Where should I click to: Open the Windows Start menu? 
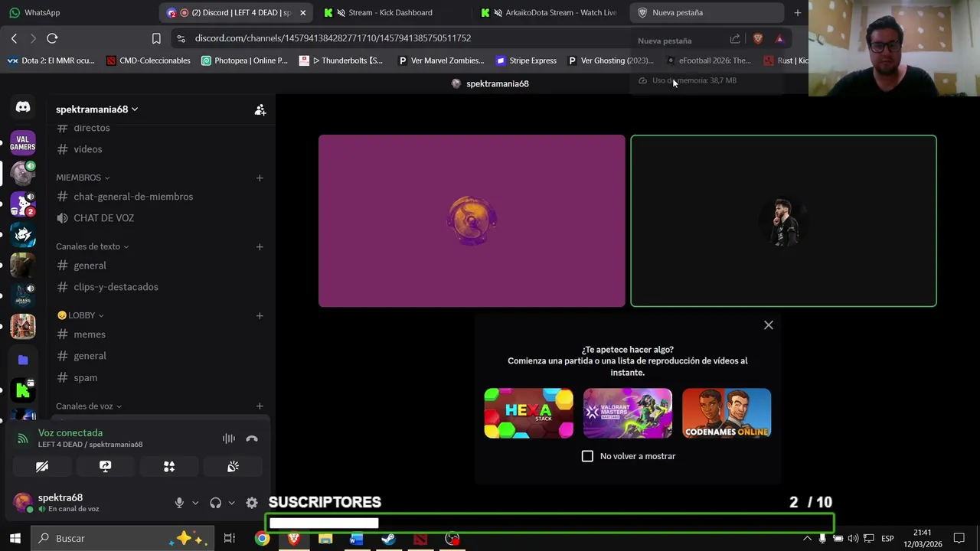pyautogui.click(x=15, y=539)
